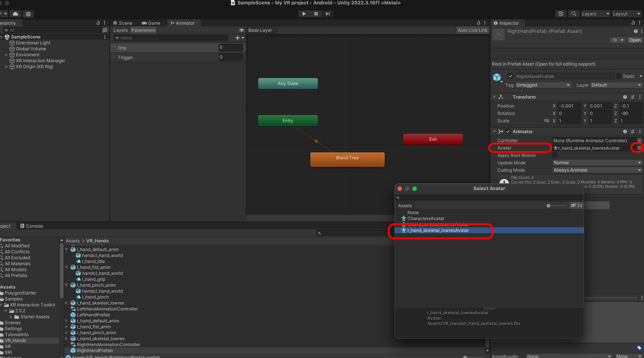Toggle the Static checkbox for RightHandPrefab
Image resolution: width=644 pixels, height=358 pixels.
619,76
